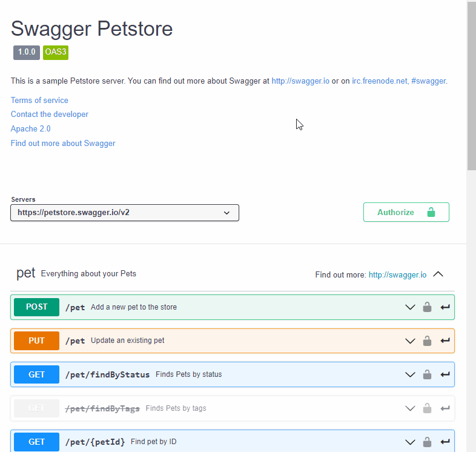
Task: Click GET badge for /pet/{petId}
Action: (36, 442)
